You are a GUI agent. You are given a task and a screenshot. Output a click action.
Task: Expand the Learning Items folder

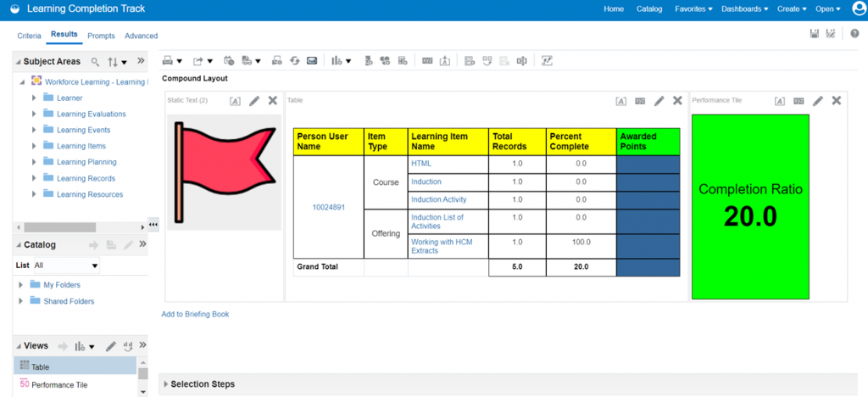(x=34, y=146)
